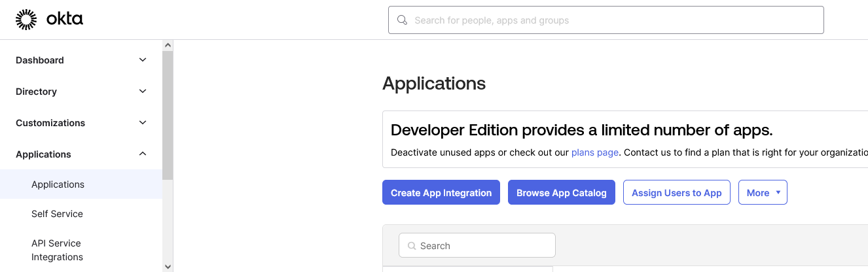
Task: Expand the Directory section chevron
Action: click(143, 92)
